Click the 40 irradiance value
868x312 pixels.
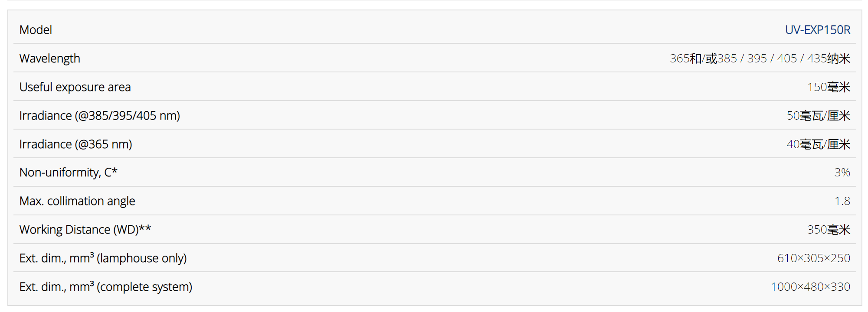tap(818, 144)
